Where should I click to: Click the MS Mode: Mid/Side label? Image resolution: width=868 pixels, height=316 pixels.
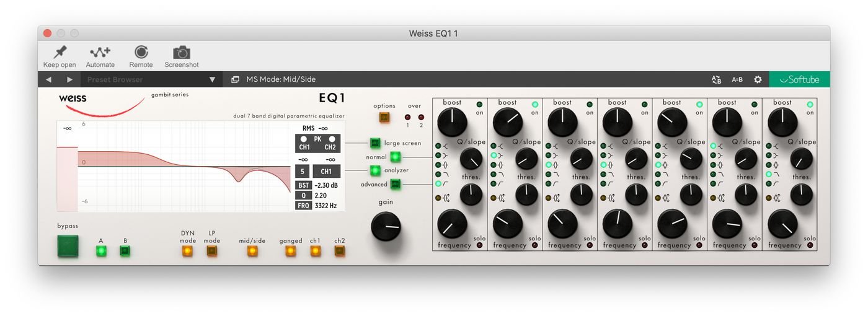pos(281,79)
